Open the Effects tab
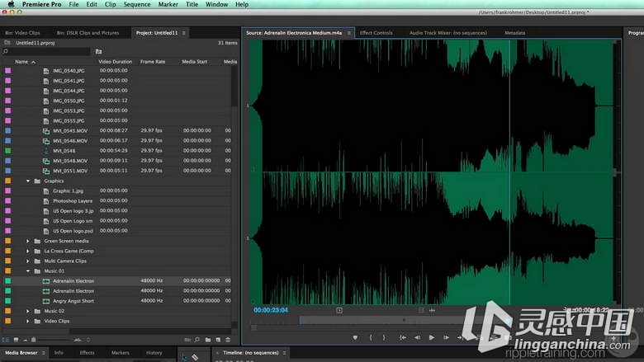 pos(87,353)
